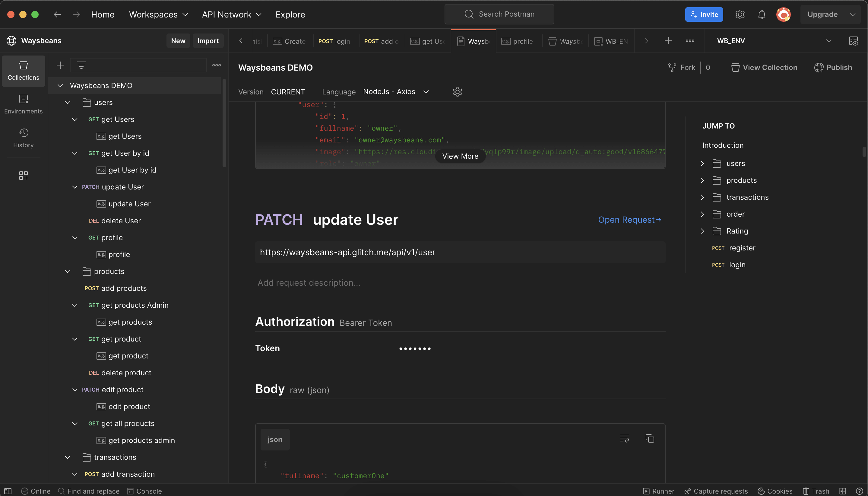This screenshot has height=496, width=868.
Task: Click the View More overlay button
Action: coord(460,156)
